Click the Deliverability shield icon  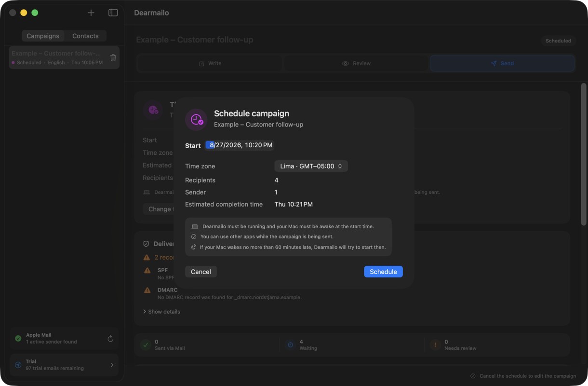146,244
